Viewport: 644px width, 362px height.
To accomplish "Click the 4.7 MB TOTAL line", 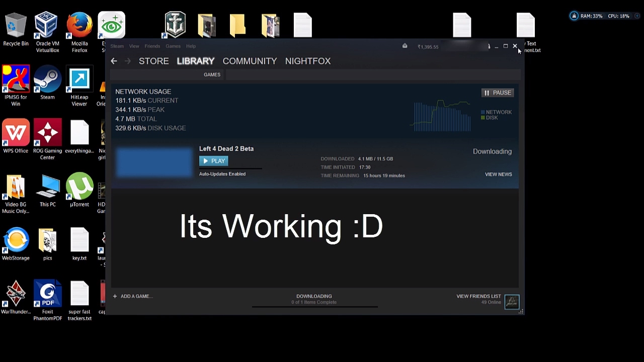I will [136, 119].
